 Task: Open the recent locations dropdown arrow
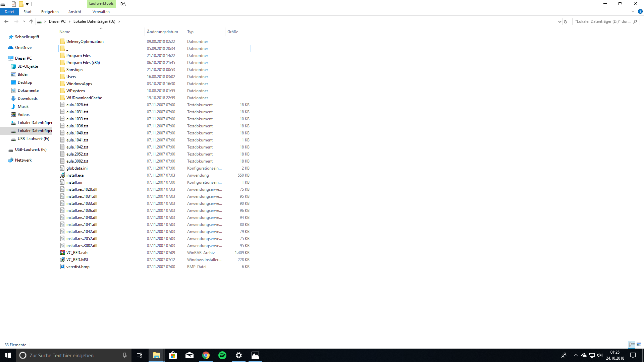pyautogui.click(x=24, y=21)
